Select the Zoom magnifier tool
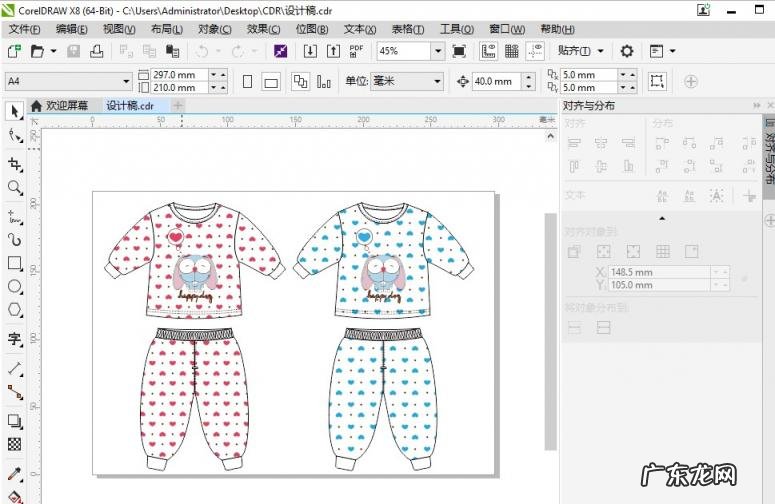Image resolution: width=775 pixels, height=504 pixels. tap(14, 187)
